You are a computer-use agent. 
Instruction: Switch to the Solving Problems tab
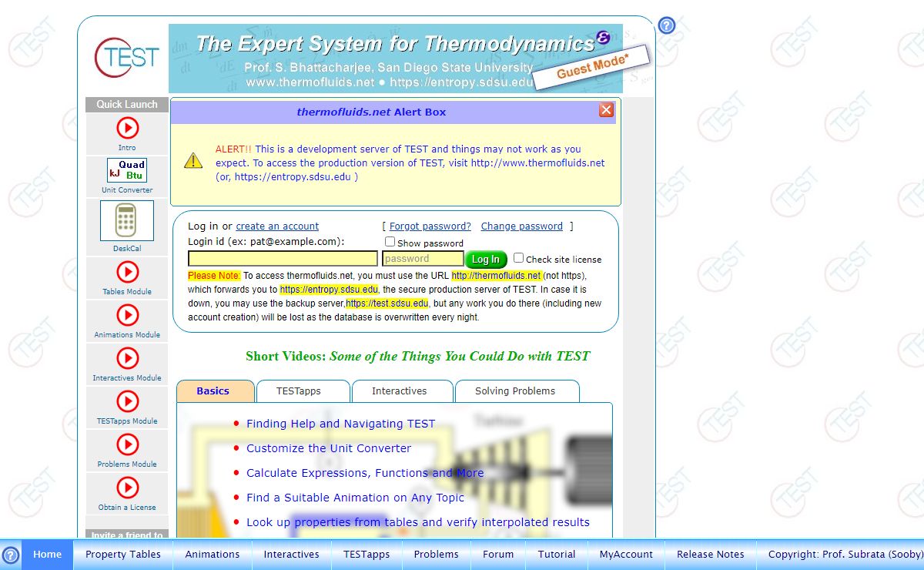(x=517, y=391)
